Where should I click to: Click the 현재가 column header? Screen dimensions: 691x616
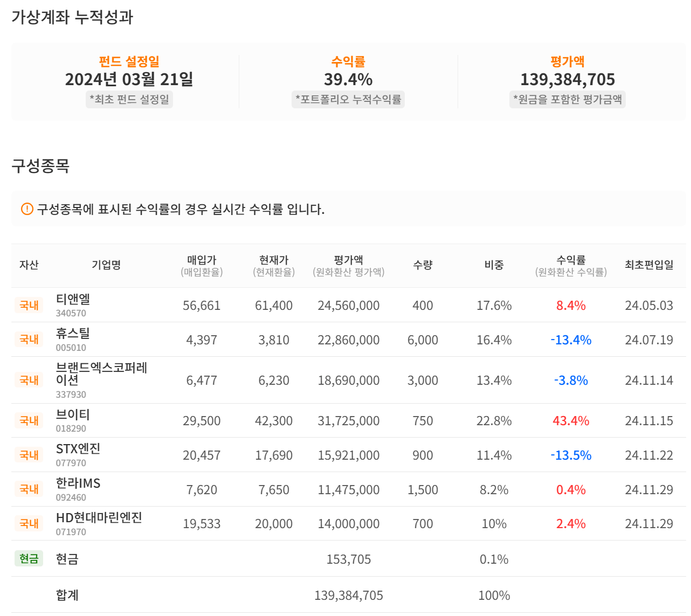(274, 260)
